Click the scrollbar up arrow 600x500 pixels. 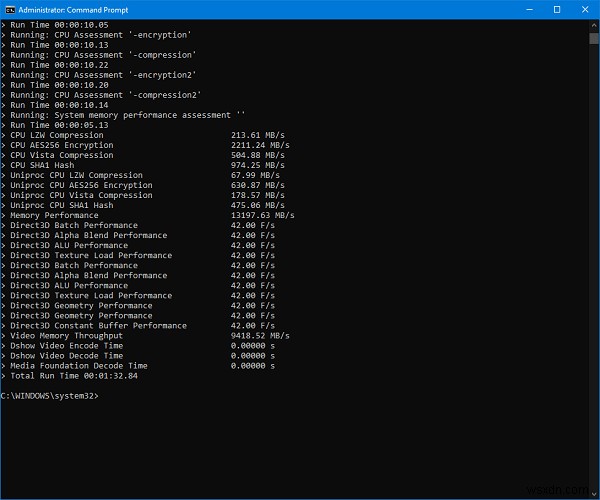click(x=592, y=27)
